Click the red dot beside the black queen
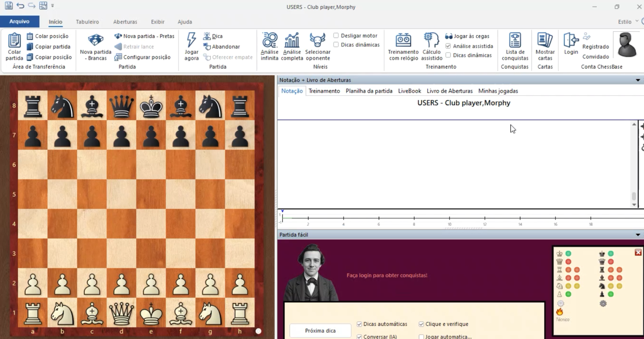644x339 pixels. point(611,261)
